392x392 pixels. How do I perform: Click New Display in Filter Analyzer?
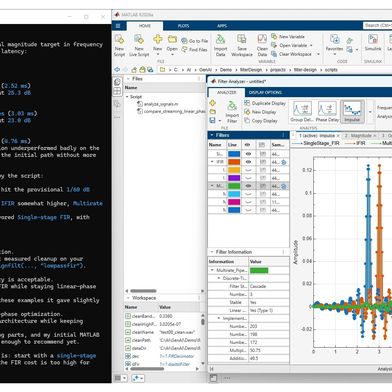(260, 112)
